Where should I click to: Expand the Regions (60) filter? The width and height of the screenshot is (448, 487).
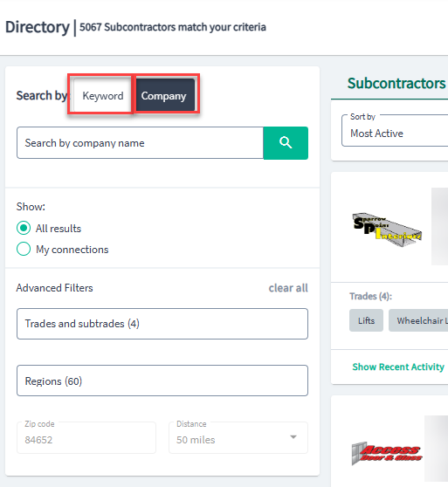162,381
